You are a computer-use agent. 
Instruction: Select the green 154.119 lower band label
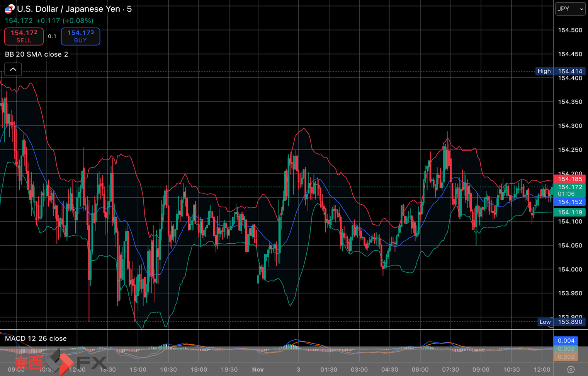pos(570,212)
